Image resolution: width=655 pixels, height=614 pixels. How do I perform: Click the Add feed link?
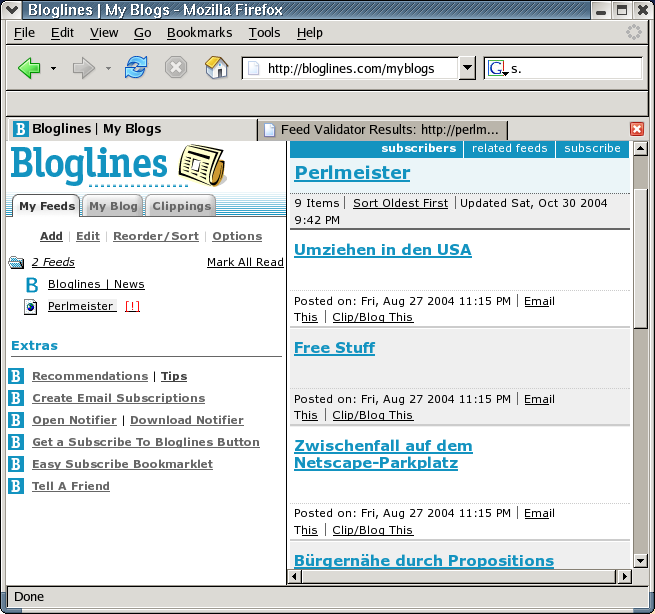coord(51,236)
